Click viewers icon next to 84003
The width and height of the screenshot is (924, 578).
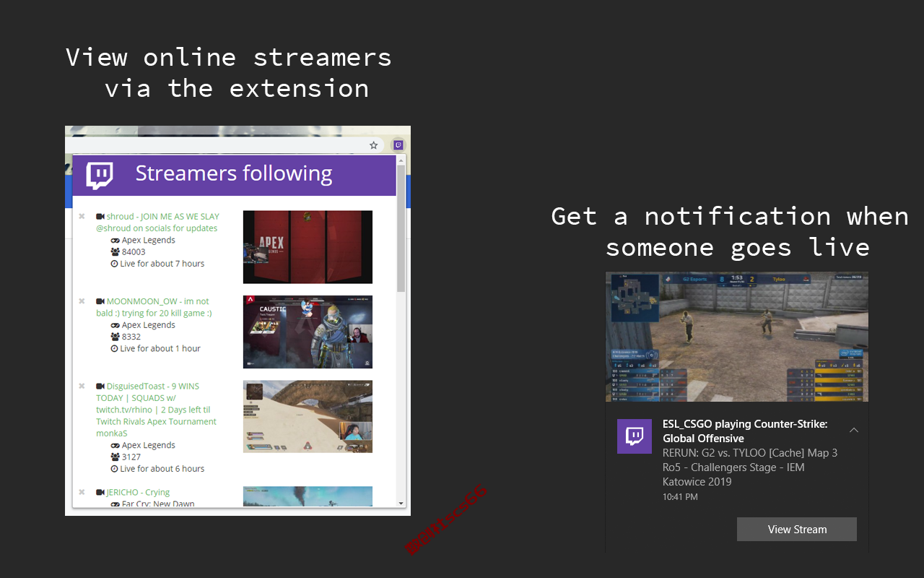115,252
